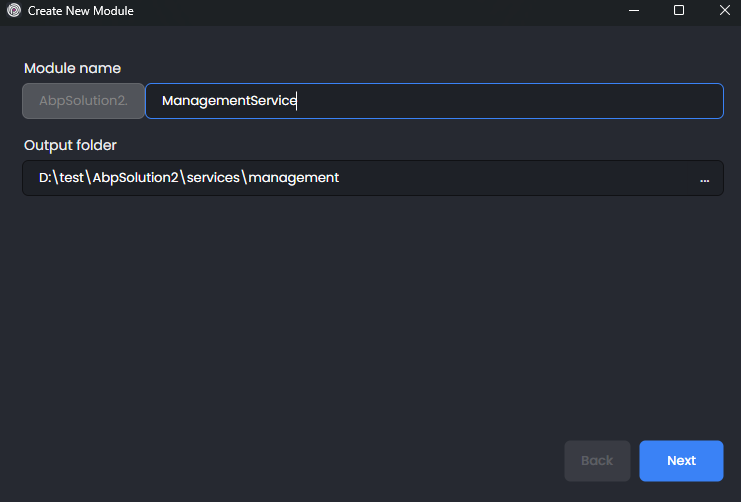Click the 'Create New Module' title text
Screen dimensions: 741x502
tap(80, 11)
